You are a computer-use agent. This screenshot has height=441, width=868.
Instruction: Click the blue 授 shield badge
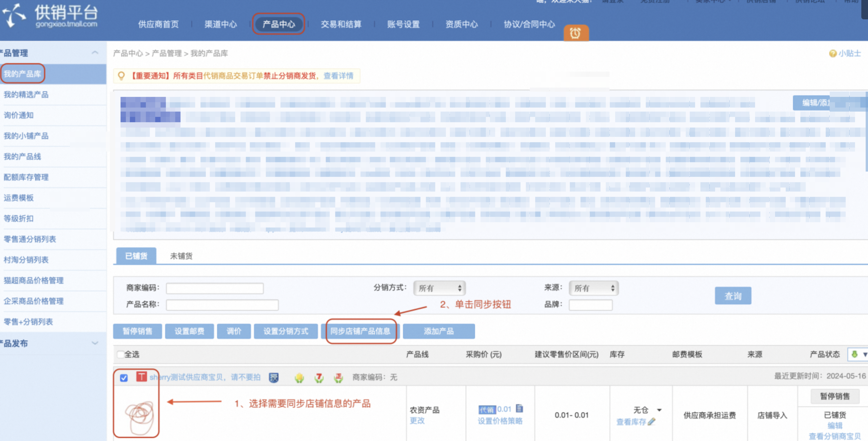(273, 378)
